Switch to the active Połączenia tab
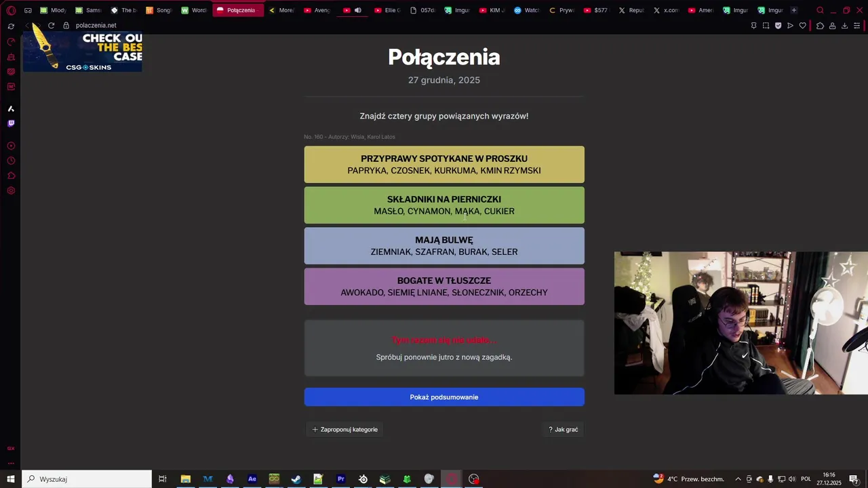 click(238, 10)
